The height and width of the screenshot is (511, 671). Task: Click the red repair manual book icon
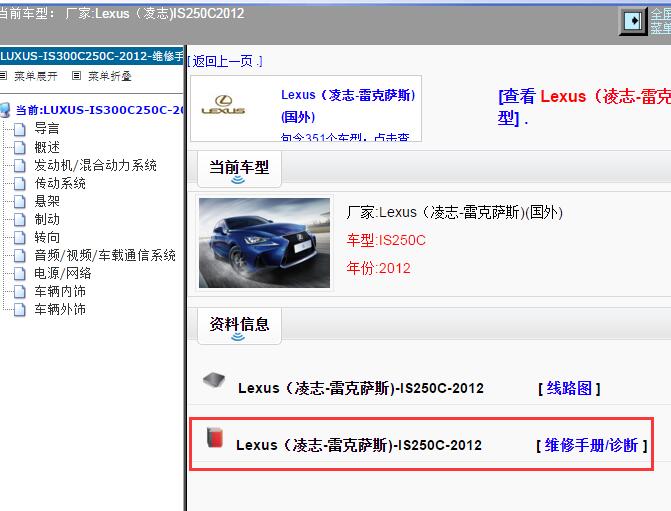pyautogui.click(x=215, y=437)
